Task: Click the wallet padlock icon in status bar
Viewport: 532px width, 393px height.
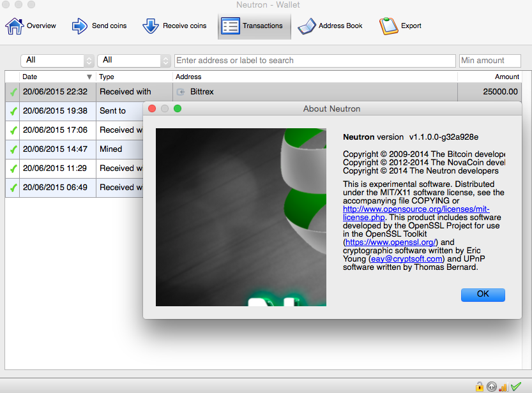Action: tap(480, 386)
